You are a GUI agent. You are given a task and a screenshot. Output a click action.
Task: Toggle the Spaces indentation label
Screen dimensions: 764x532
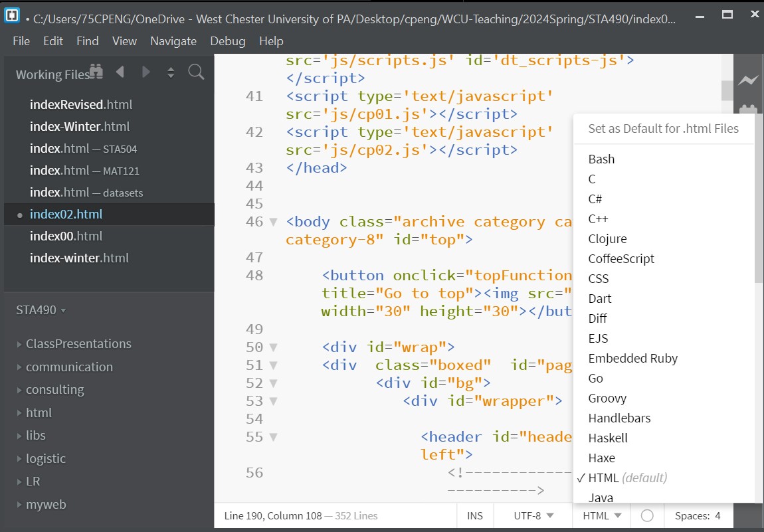(692, 515)
